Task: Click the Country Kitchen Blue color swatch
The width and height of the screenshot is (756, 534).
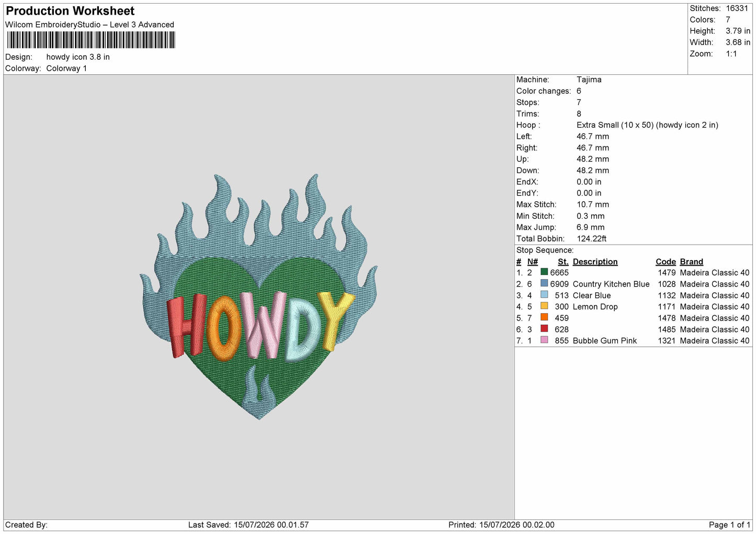Action: (x=544, y=283)
